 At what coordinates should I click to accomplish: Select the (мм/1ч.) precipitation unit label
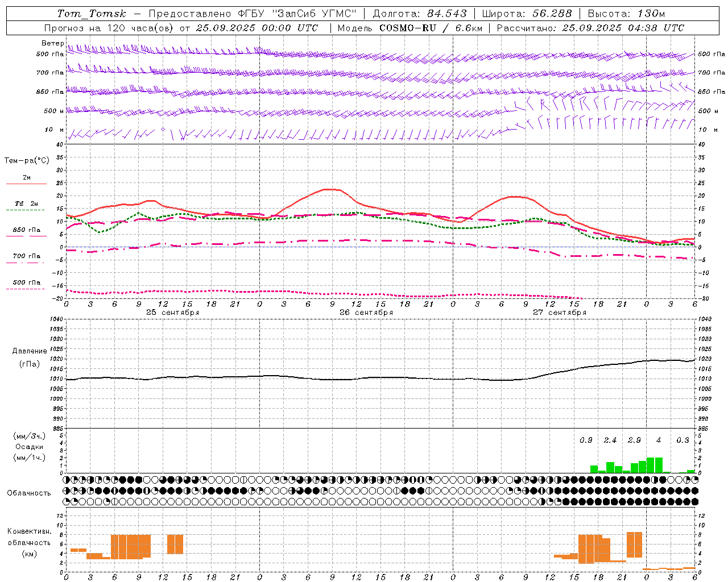point(30,458)
